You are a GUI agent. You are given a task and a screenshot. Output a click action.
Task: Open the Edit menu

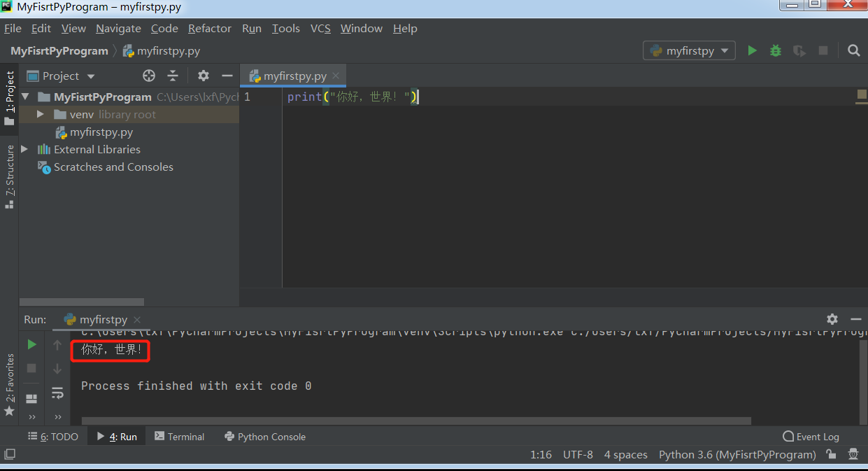41,29
